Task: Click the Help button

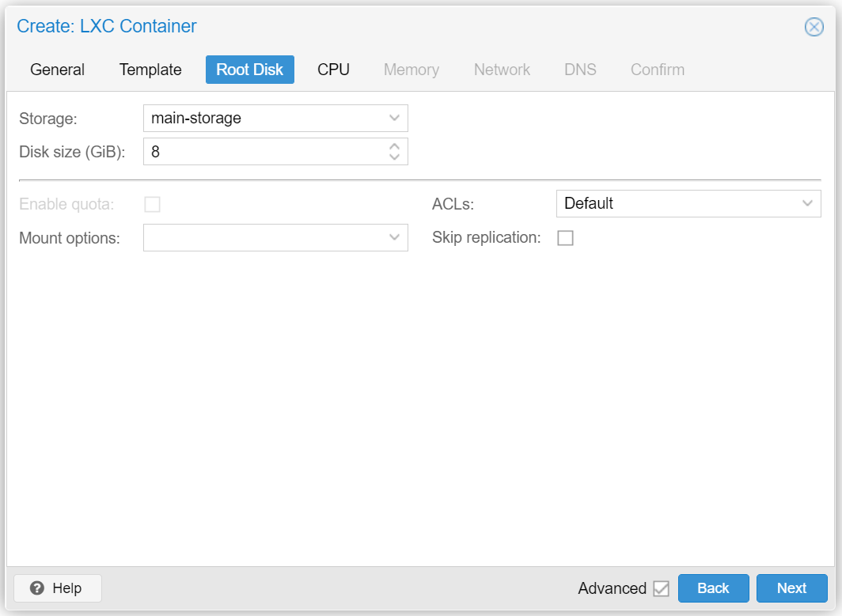Action: 56,588
